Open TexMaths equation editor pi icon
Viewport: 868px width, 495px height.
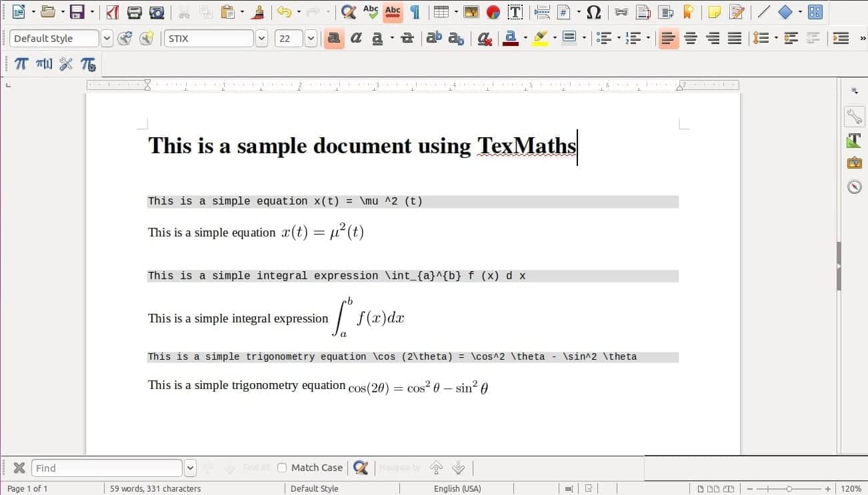pos(21,64)
